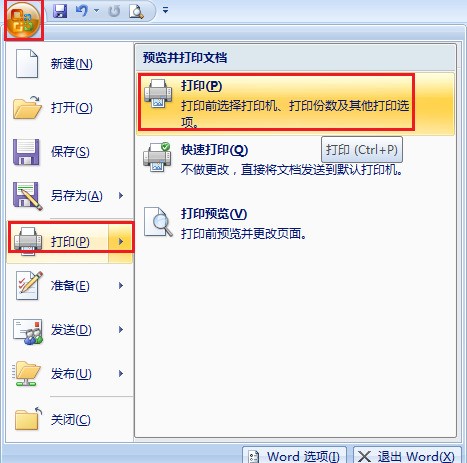Click the 打印预览(V) magnifier page icon
The height and width of the screenshot is (463, 467).
point(158,221)
